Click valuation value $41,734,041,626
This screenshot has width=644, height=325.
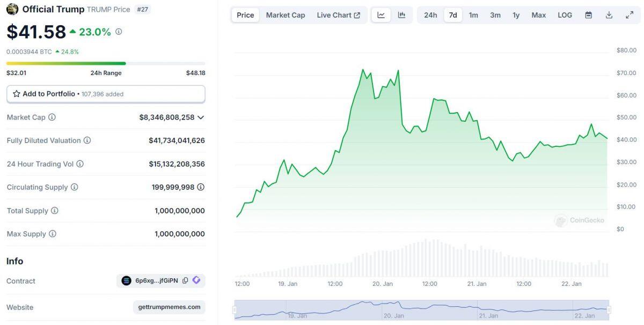click(177, 141)
